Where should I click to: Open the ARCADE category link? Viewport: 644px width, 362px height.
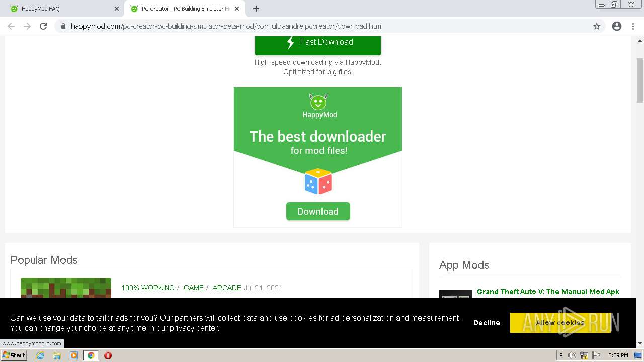coord(227,288)
